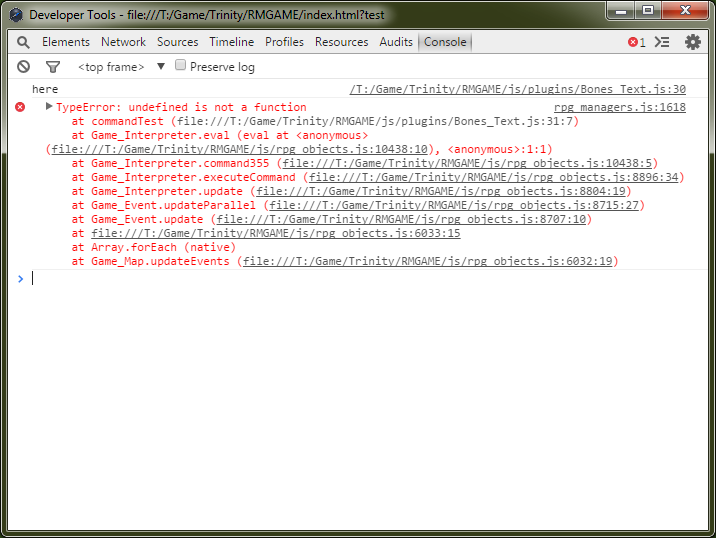Switch to the Elements tab
Viewport: 716px width, 538px height.
tap(66, 42)
